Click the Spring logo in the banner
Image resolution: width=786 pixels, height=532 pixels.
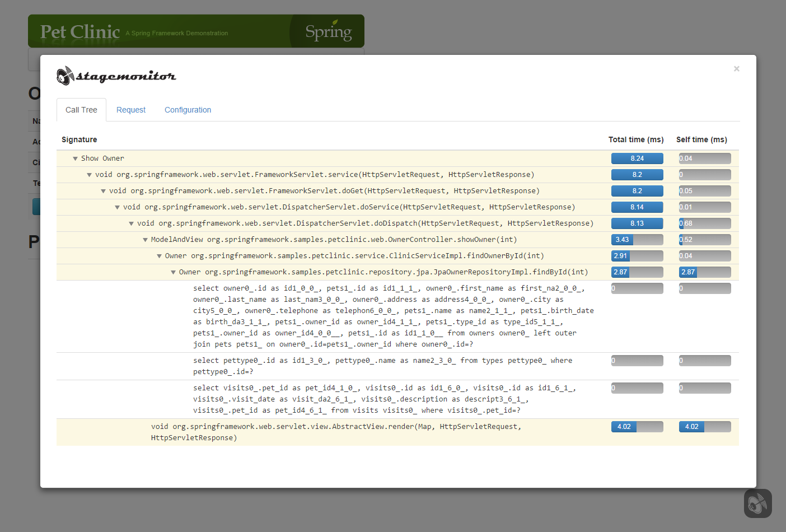click(x=328, y=31)
